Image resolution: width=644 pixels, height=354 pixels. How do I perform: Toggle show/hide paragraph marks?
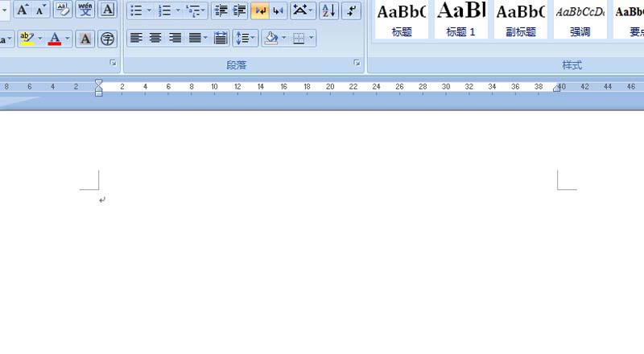pos(351,10)
